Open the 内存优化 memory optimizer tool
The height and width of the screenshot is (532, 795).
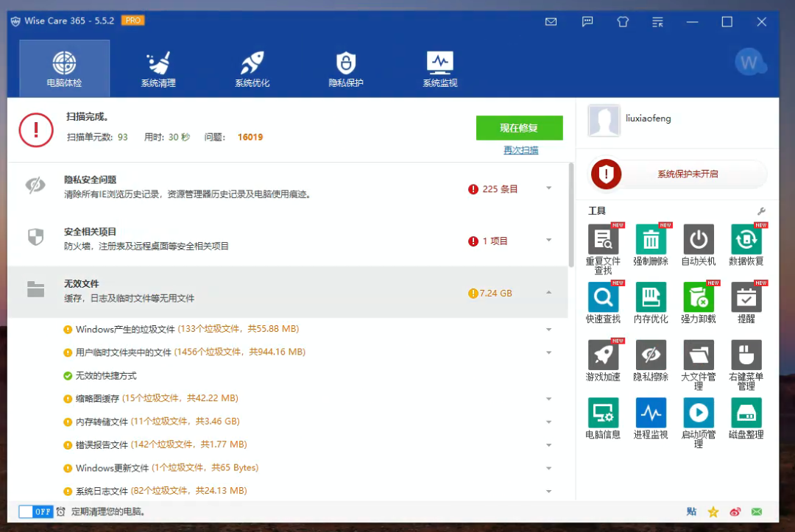pos(651,302)
